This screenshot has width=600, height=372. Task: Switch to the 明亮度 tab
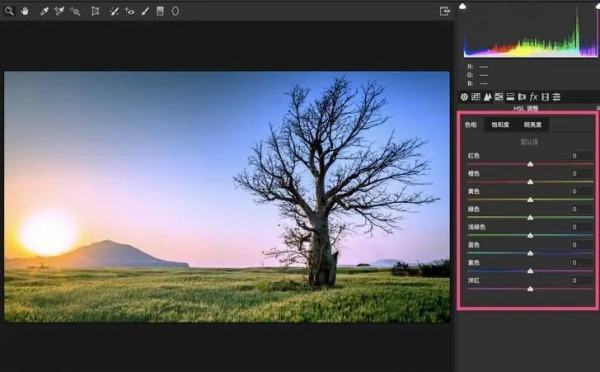tap(533, 125)
